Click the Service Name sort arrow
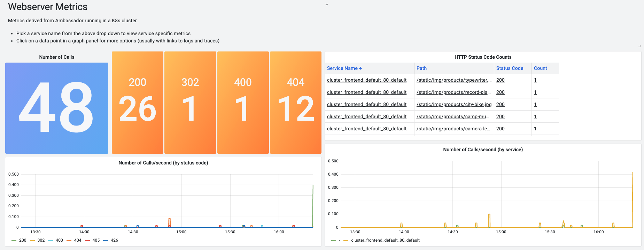 [360, 68]
